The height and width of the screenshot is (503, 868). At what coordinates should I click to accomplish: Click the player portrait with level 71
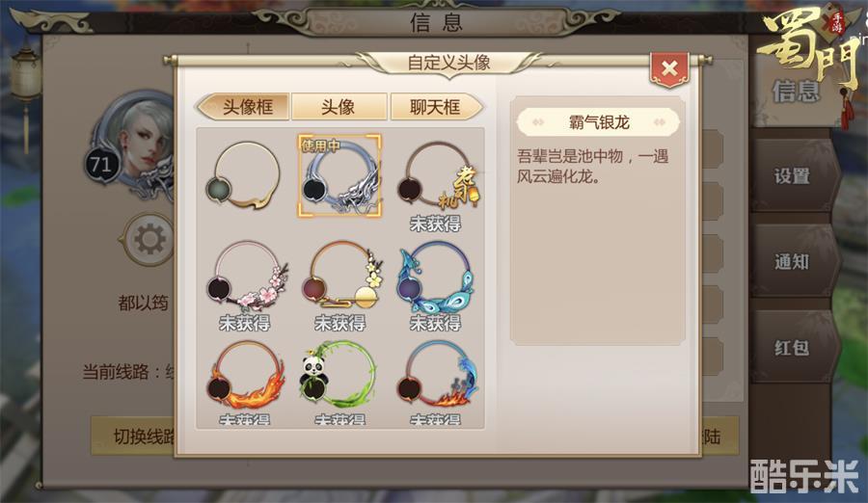click(x=134, y=146)
